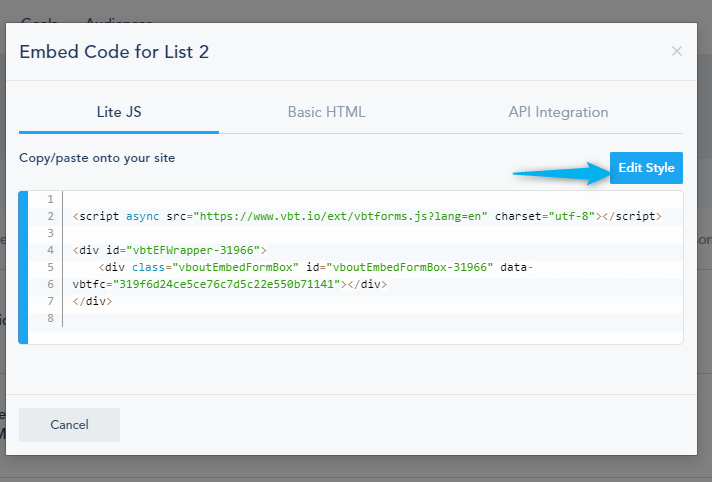Click the vbtEFWrapper-31966 div line
Viewport: 712px width, 482px height.
coord(169,250)
